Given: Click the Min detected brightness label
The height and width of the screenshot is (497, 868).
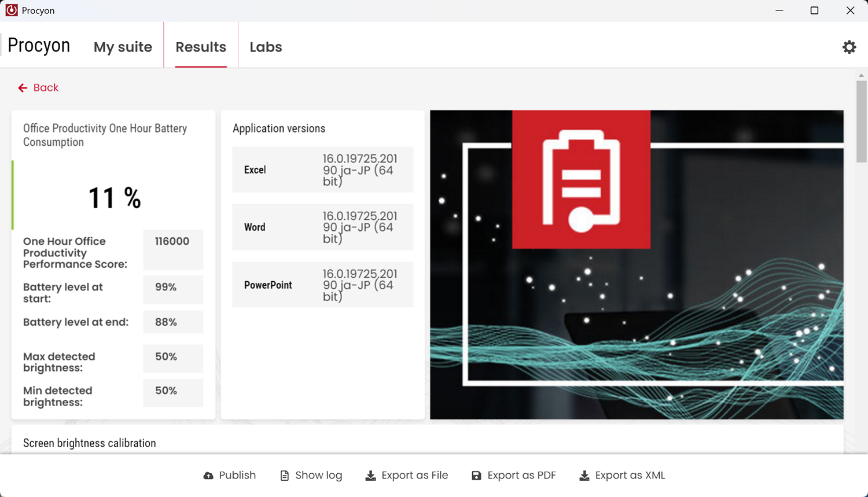Looking at the screenshot, I should point(58,396).
